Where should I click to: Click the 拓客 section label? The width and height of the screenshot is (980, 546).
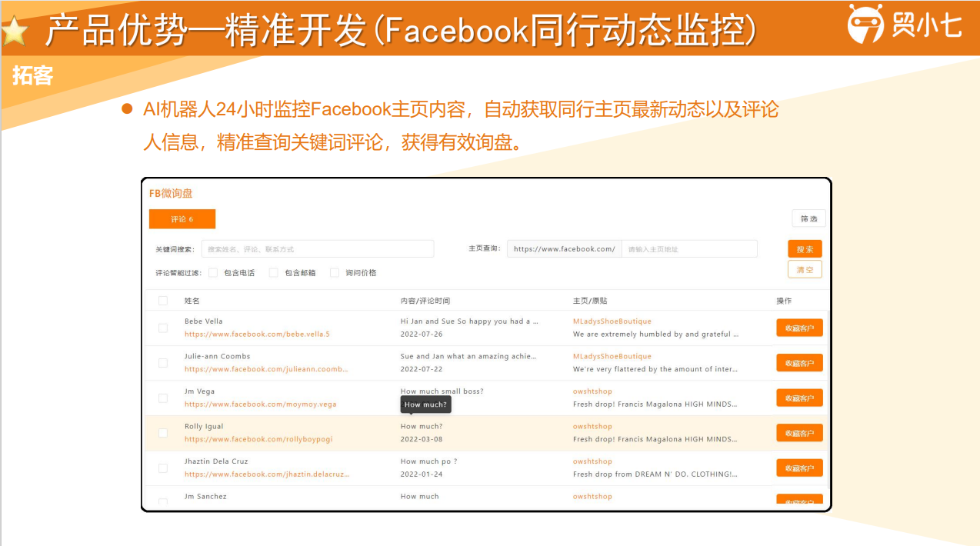point(32,76)
